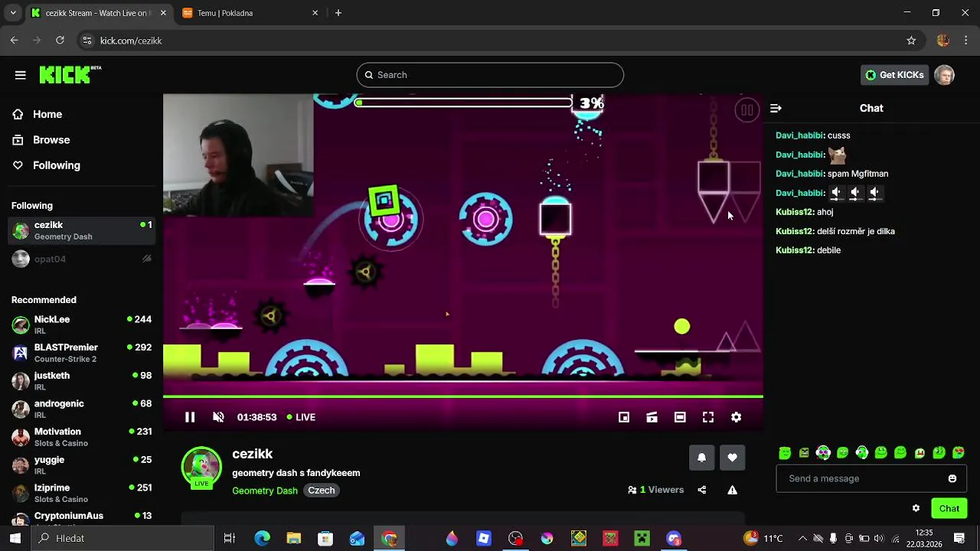Click the Davi_habibi username on cusss message
This screenshot has height=551, width=980.
click(x=799, y=135)
